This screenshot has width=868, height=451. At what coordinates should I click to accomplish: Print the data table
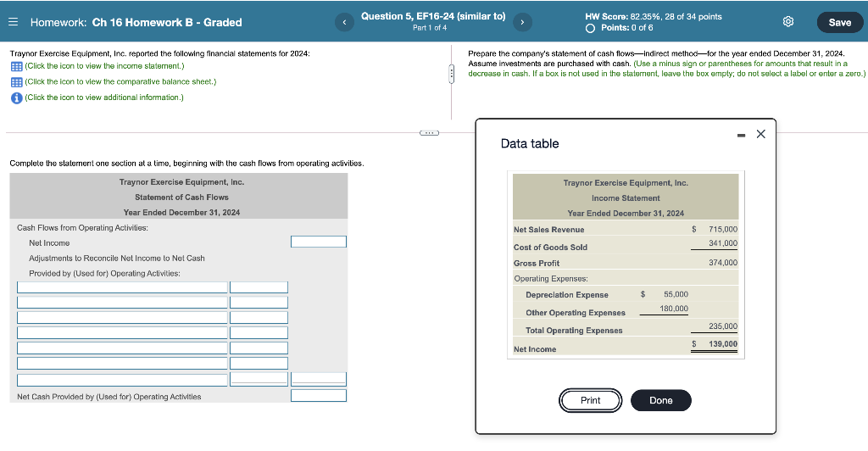(x=590, y=400)
